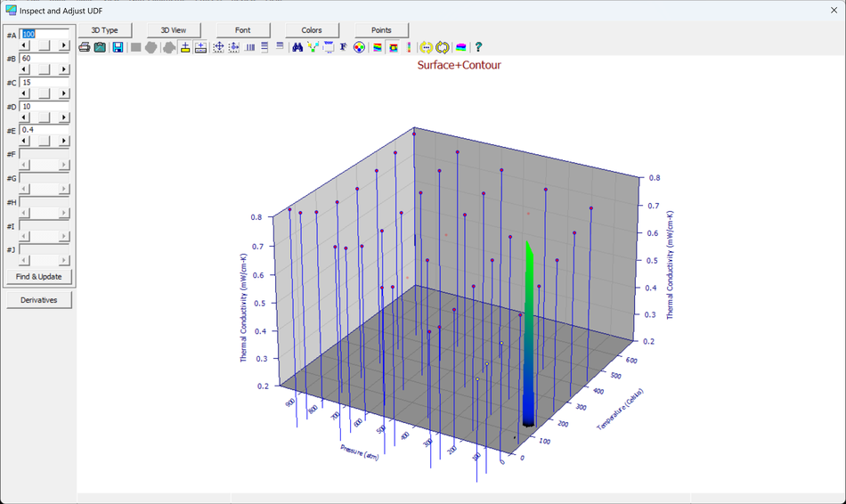Increase parameter #B with right arrow

pyautogui.click(x=64, y=69)
